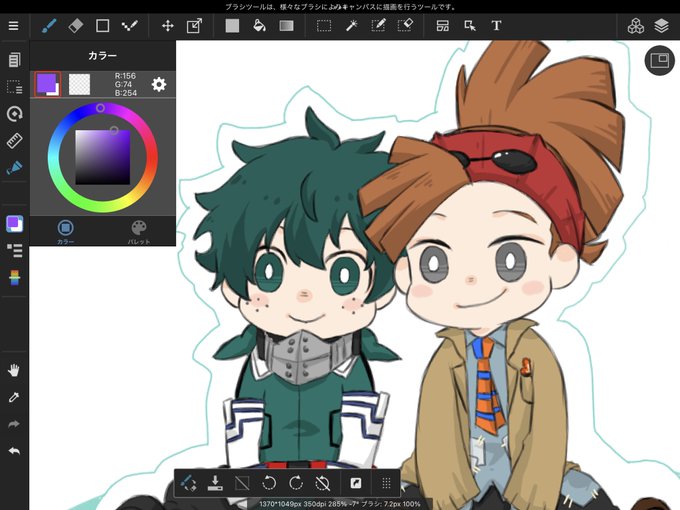Open the Ruler guide menu in sidebar
Screen dimensions: 680x510
[x=14, y=141]
